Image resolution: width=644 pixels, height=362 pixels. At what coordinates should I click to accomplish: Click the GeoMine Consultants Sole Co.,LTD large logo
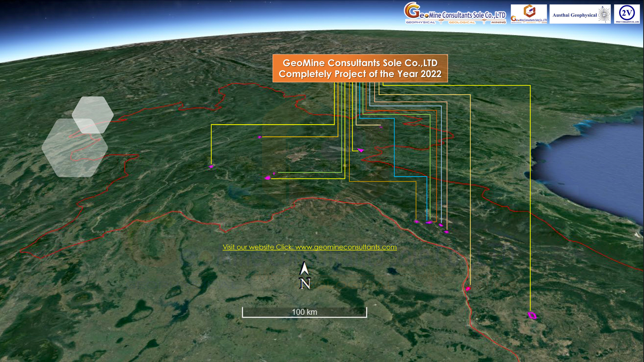[x=455, y=13]
